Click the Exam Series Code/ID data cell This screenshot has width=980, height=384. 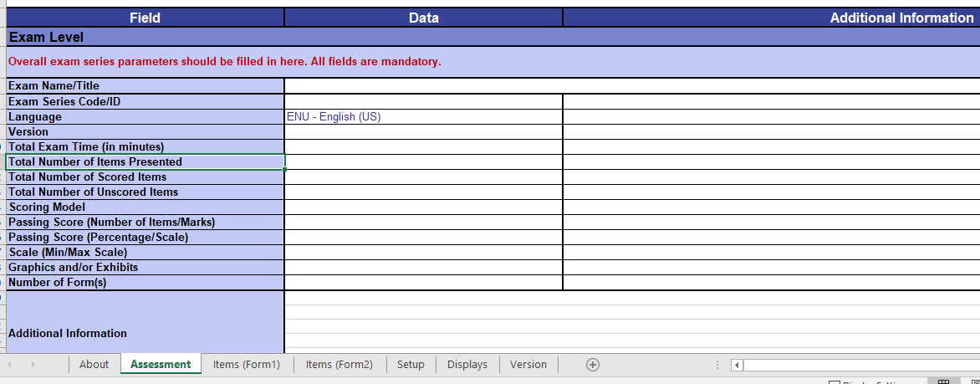pyautogui.click(x=423, y=101)
